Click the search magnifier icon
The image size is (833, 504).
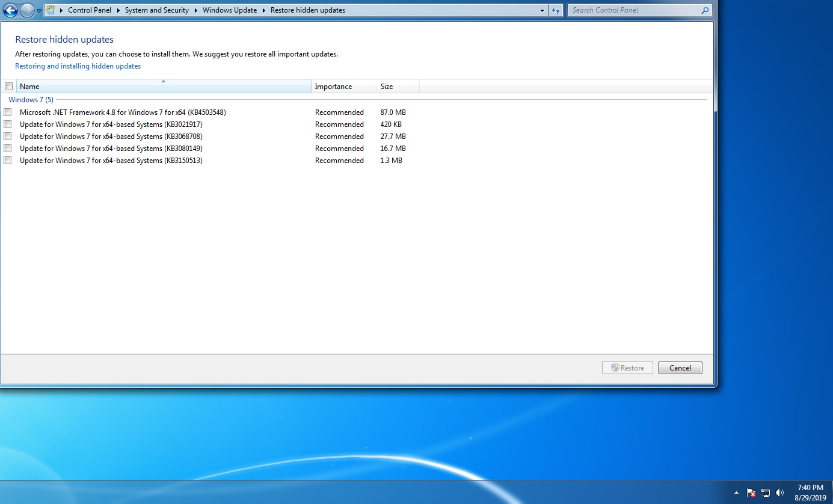tap(705, 10)
